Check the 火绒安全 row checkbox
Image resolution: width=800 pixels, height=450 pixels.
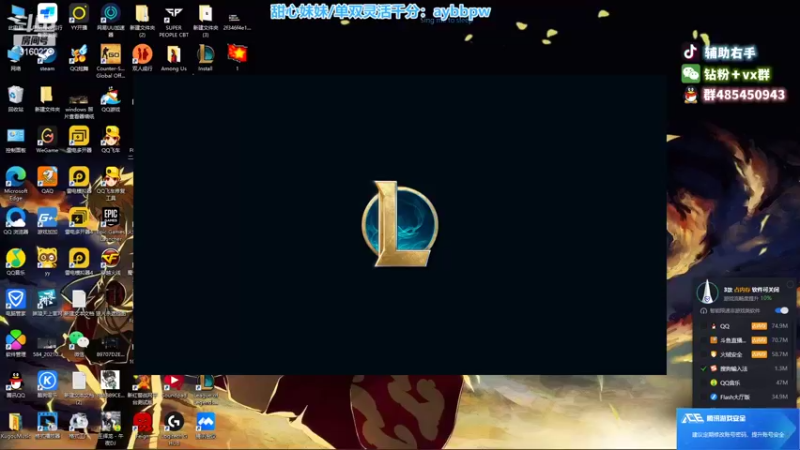(x=704, y=354)
